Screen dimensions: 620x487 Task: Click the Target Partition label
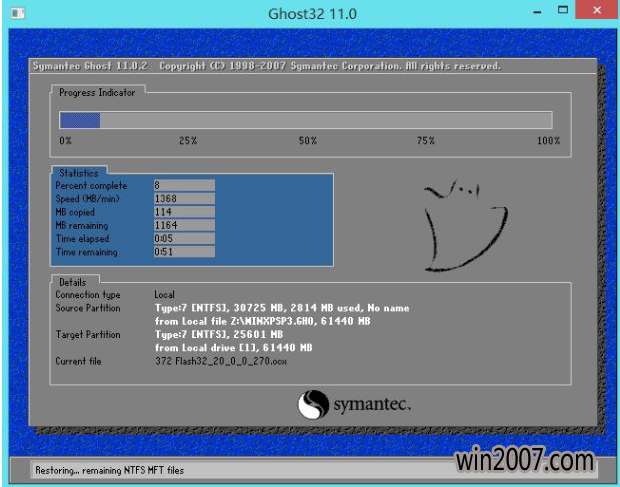[x=88, y=334]
